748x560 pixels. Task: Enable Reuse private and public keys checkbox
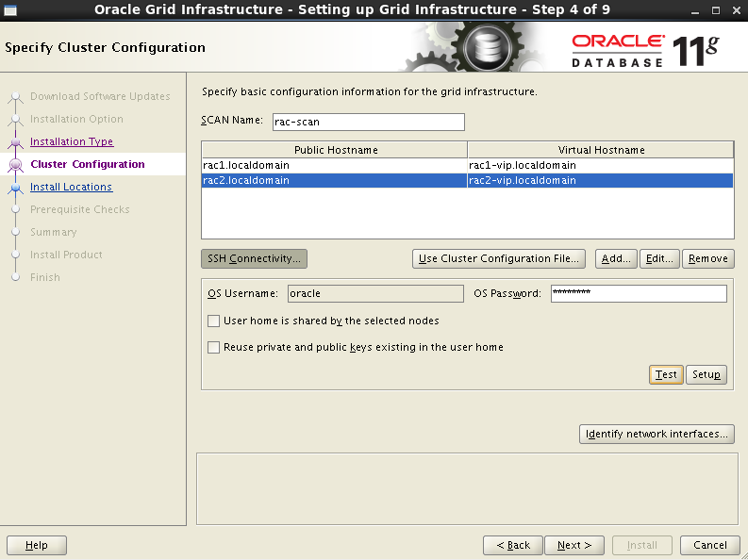click(214, 348)
